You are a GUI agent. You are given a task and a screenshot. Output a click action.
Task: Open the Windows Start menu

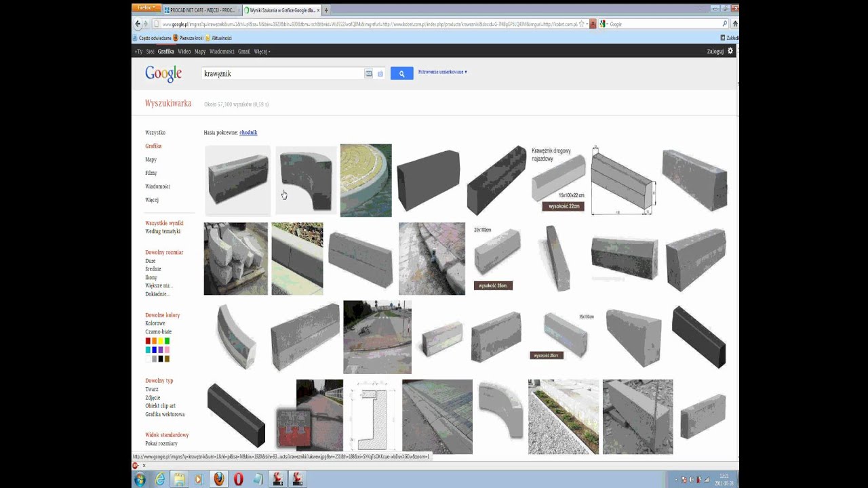140,479
